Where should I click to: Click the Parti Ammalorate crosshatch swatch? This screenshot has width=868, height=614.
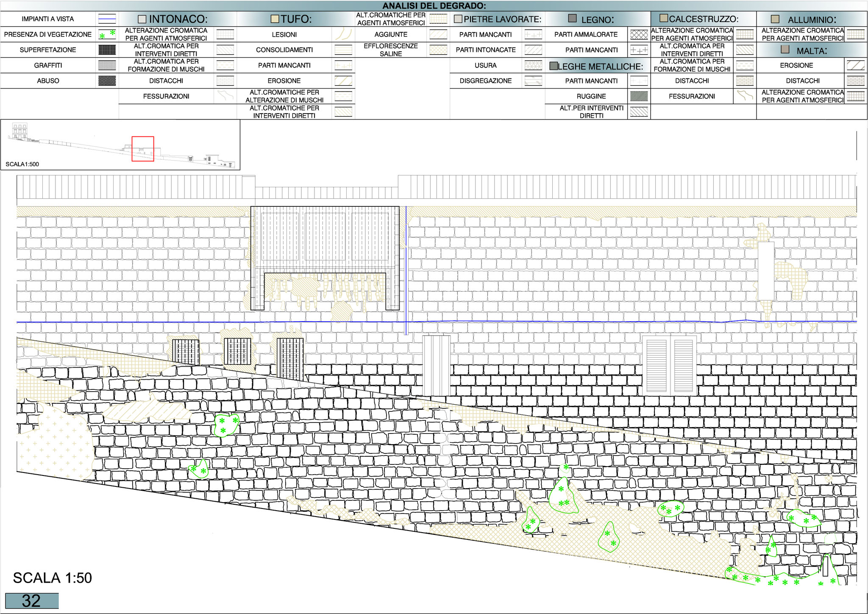(639, 35)
